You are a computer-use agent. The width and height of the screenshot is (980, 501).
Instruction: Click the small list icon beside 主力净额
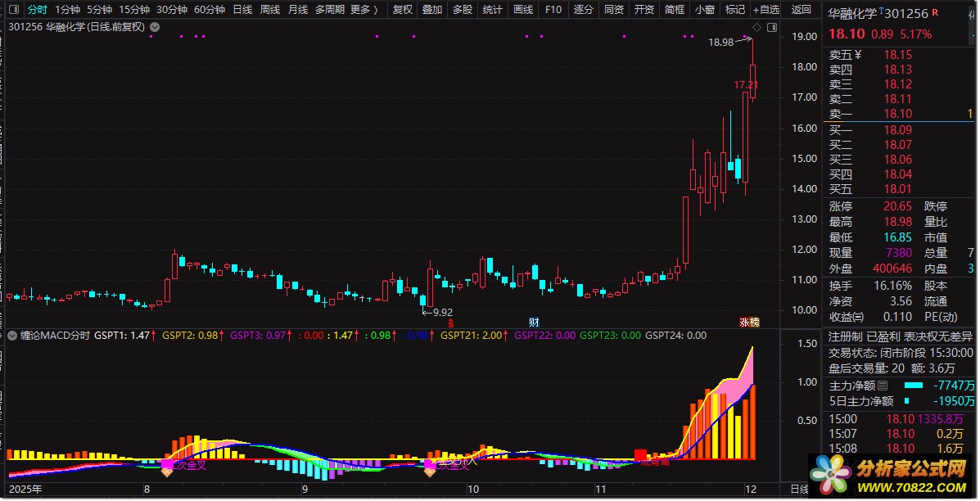tap(883, 386)
